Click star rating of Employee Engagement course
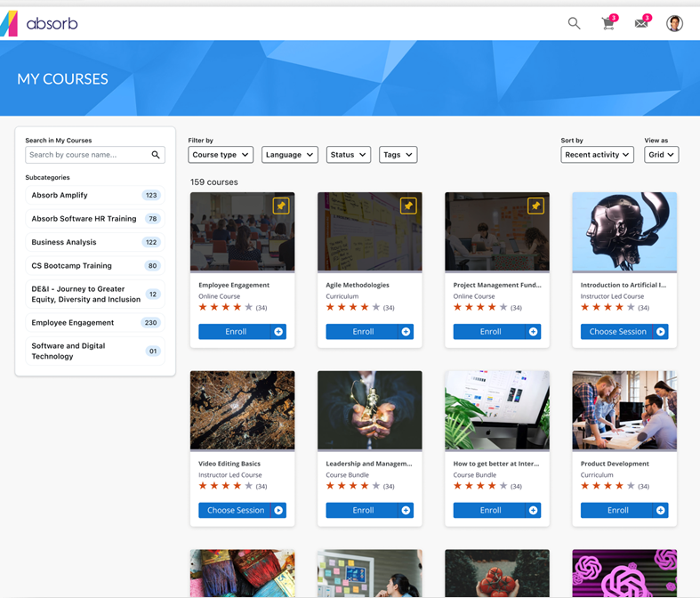The width and height of the screenshot is (700, 598). 226,308
